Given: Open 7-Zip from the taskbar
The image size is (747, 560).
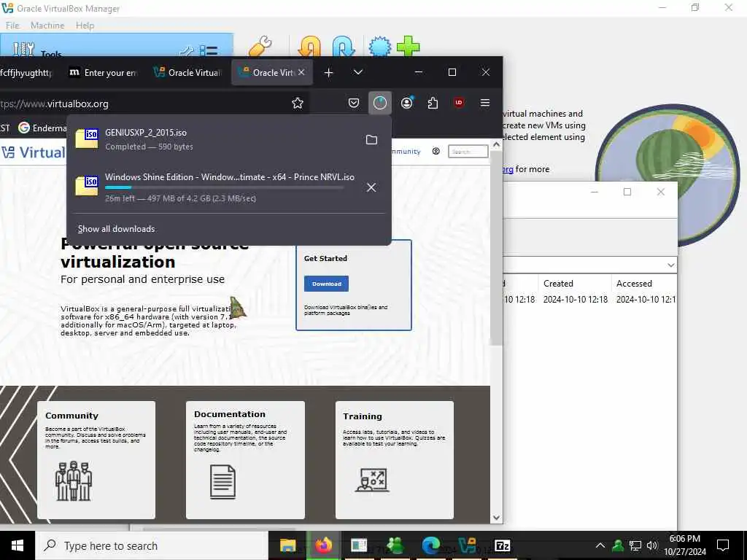Looking at the screenshot, I should click(x=503, y=545).
